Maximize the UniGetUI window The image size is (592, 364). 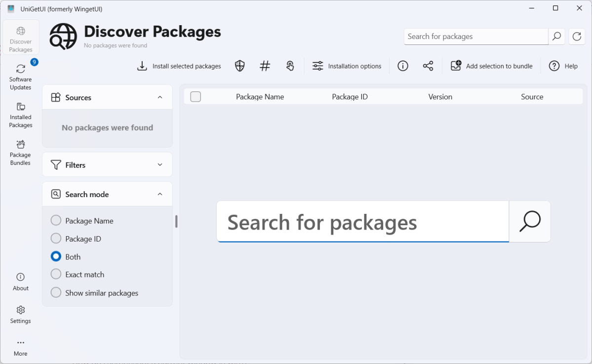[555, 8]
